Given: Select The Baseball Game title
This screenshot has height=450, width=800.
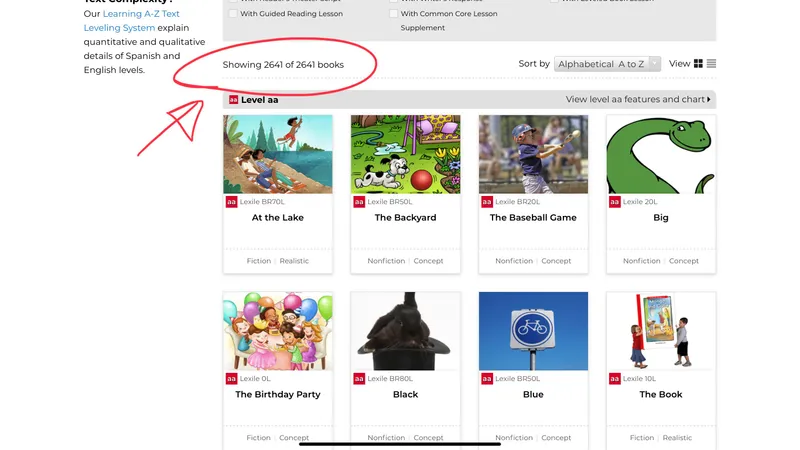Looking at the screenshot, I should pos(533,217).
